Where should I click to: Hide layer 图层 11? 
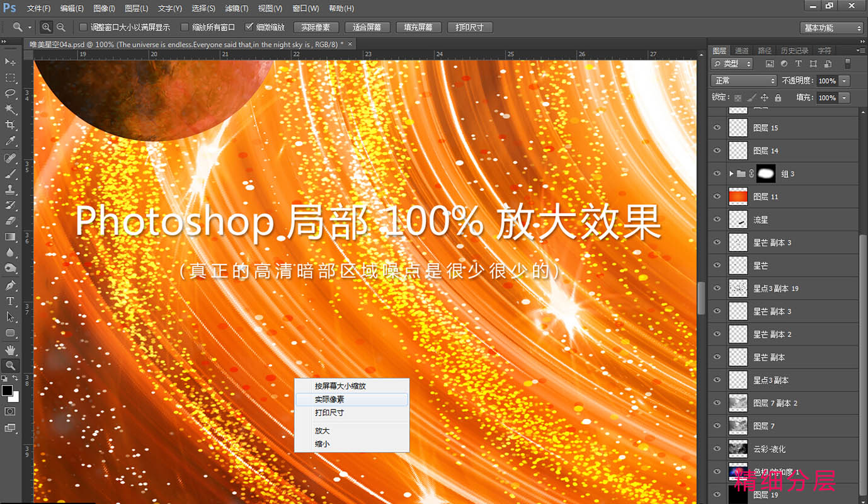coord(717,197)
